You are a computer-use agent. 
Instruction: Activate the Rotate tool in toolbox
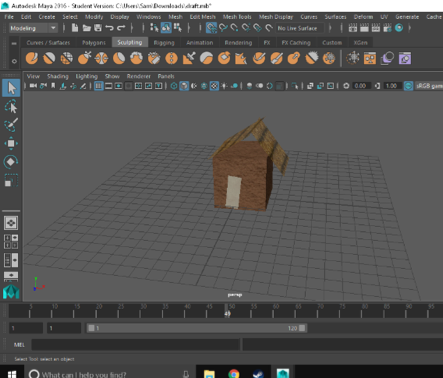(x=11, y=162)
